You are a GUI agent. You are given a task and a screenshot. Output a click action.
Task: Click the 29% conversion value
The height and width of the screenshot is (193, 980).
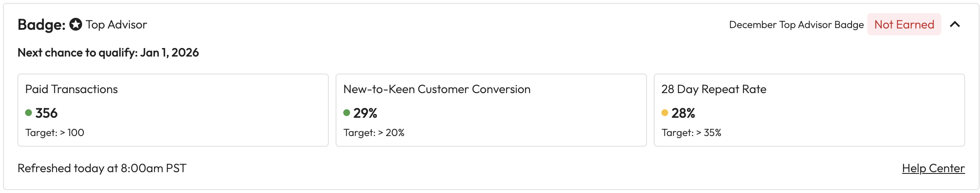coord(365,113)
